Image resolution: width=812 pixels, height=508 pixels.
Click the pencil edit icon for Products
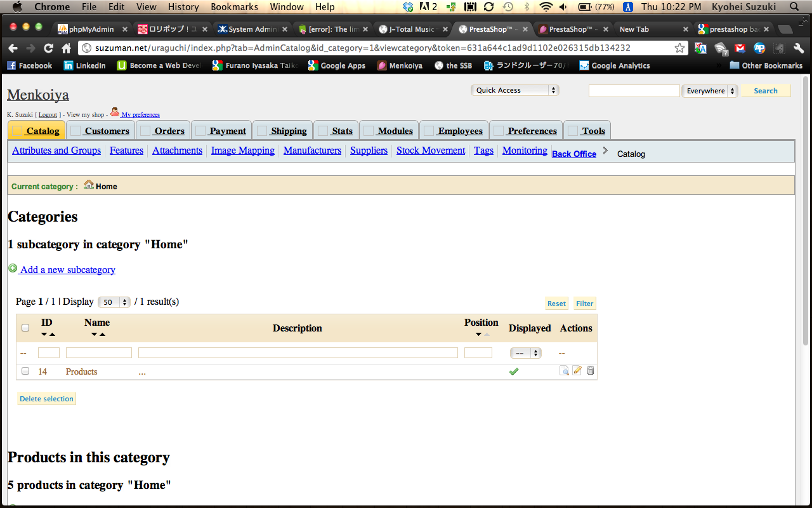point(577,371)
